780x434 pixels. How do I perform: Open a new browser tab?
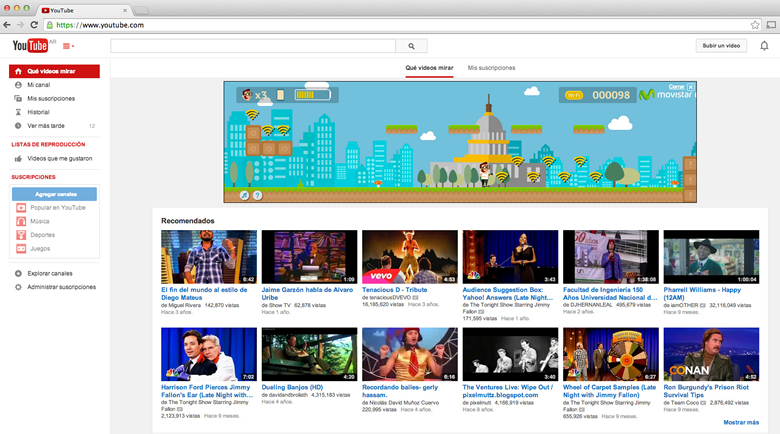pos(141,10)
